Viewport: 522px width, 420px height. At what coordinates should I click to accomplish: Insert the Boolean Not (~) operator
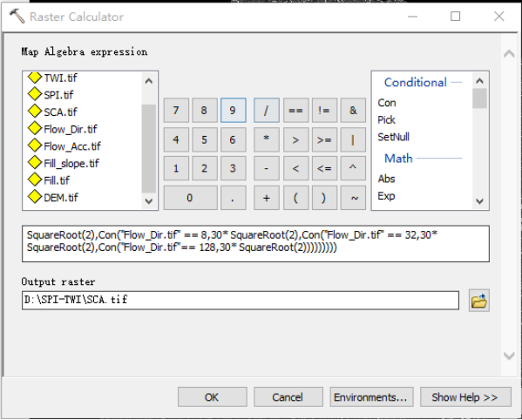[353, 198]
